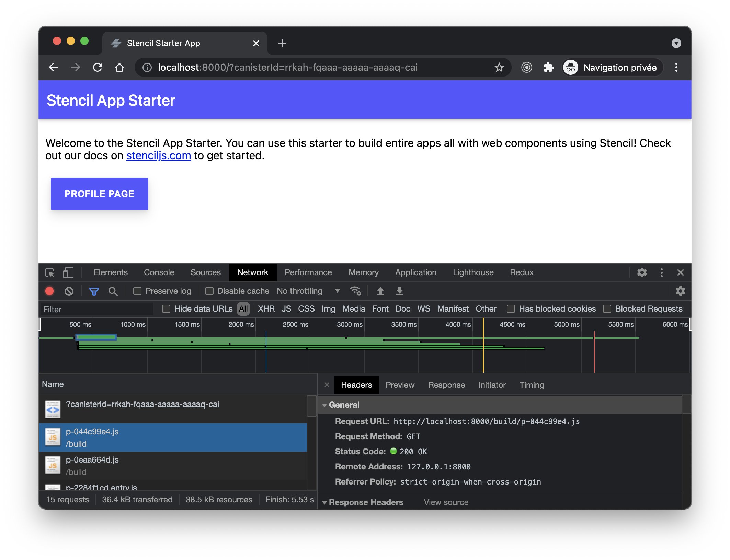Click the network Filter input field
Screen dimensions: 730x560
click(97, 309)
